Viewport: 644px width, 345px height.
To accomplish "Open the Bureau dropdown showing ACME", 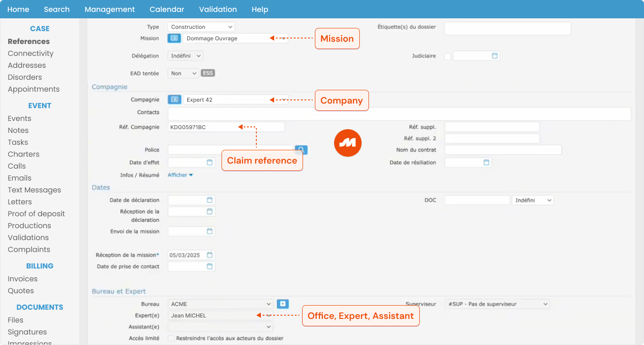I will coord(221,304).
